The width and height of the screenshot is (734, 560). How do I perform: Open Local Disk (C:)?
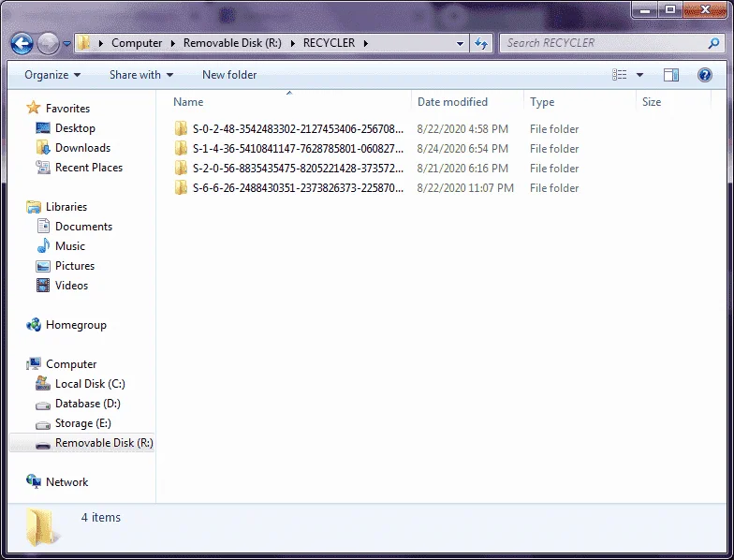(90, 384)
